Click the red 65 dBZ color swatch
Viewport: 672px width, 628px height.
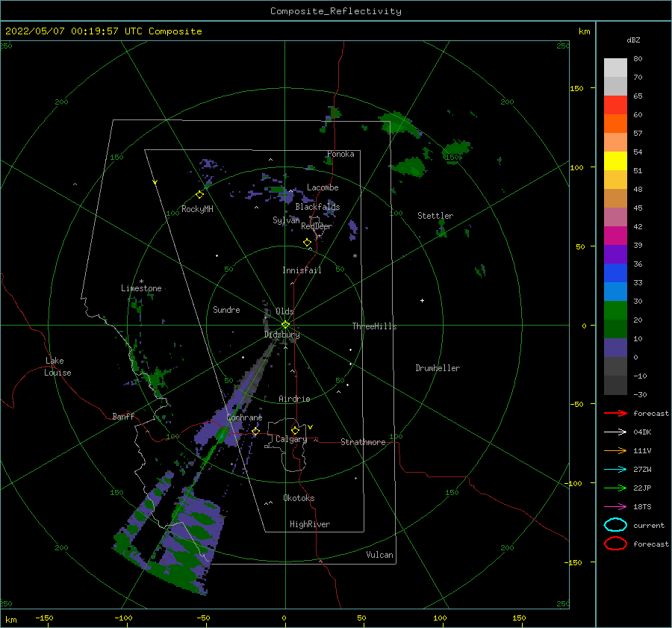(615, 105)
